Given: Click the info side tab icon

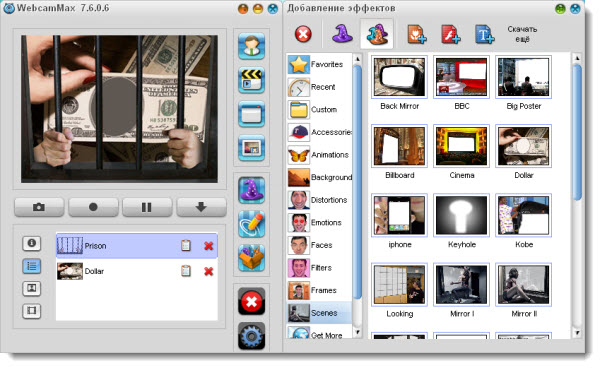Looking at the screenshot, I should coord(31,243).
